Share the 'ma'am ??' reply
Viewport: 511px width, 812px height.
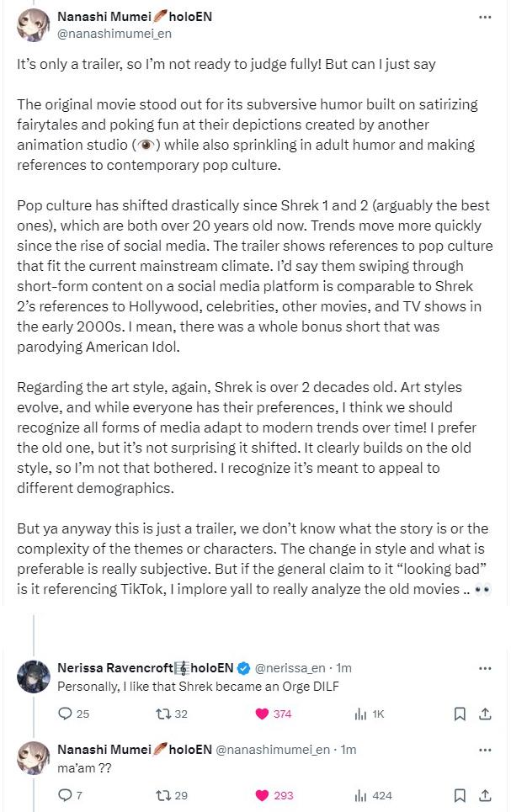(x=485, y=795)
